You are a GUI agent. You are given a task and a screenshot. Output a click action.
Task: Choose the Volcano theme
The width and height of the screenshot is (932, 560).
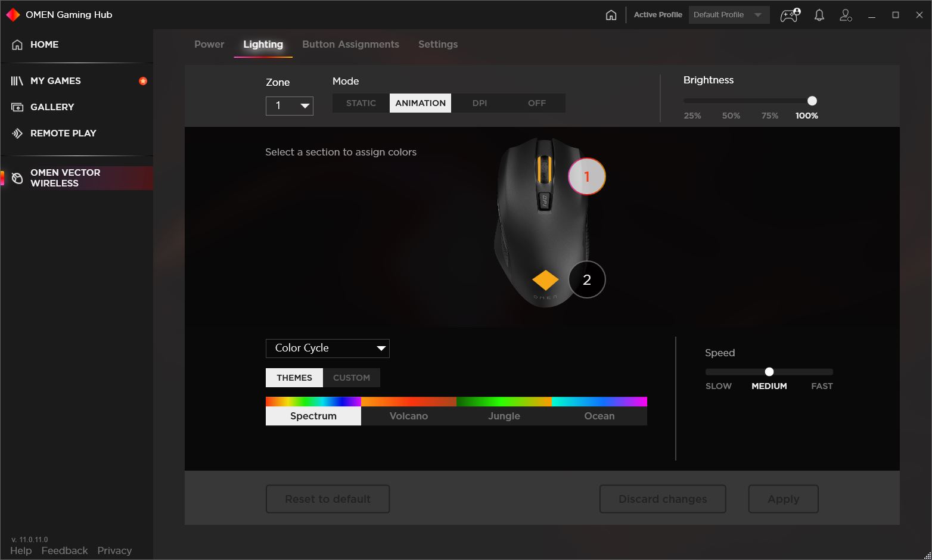pos(409,411)
